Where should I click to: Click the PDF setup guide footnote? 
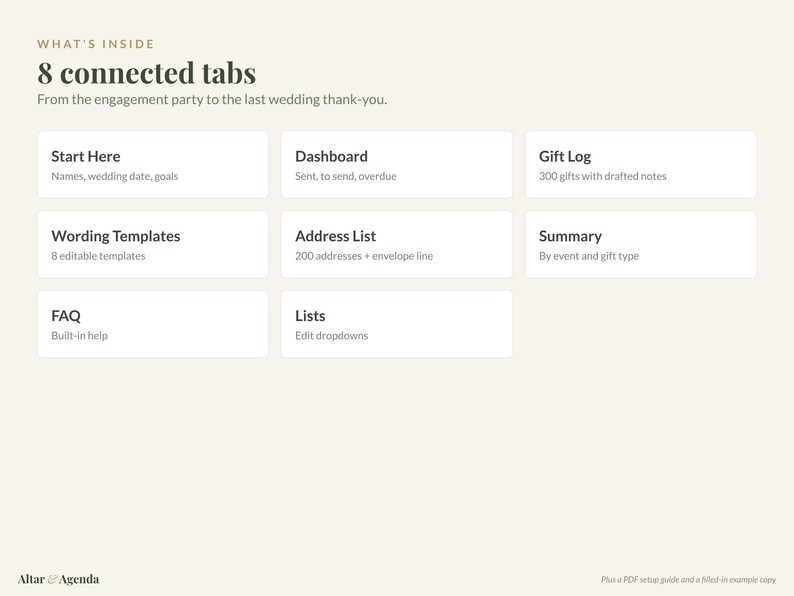point(688,580)
